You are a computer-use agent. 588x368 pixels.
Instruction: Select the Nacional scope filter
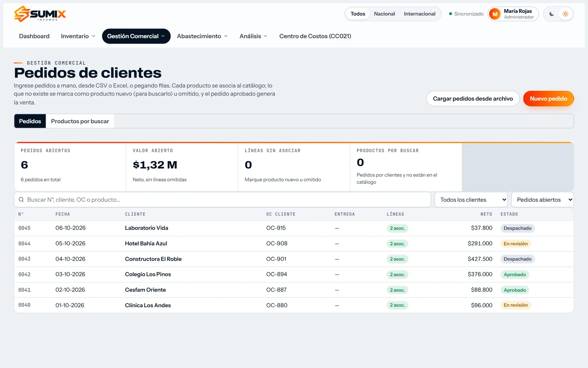point(384,14)
